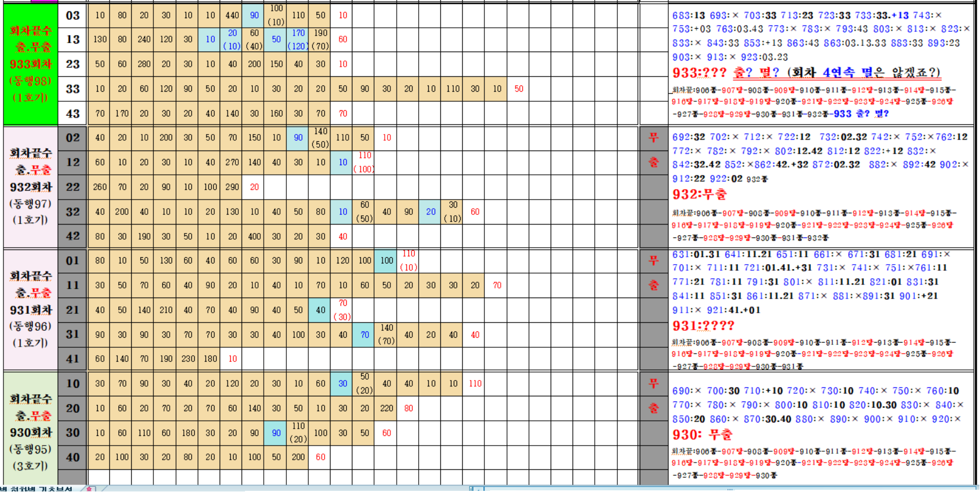
Task: Select the 931회차 (동행96) header cell
Action: click(x=31, y=309)
